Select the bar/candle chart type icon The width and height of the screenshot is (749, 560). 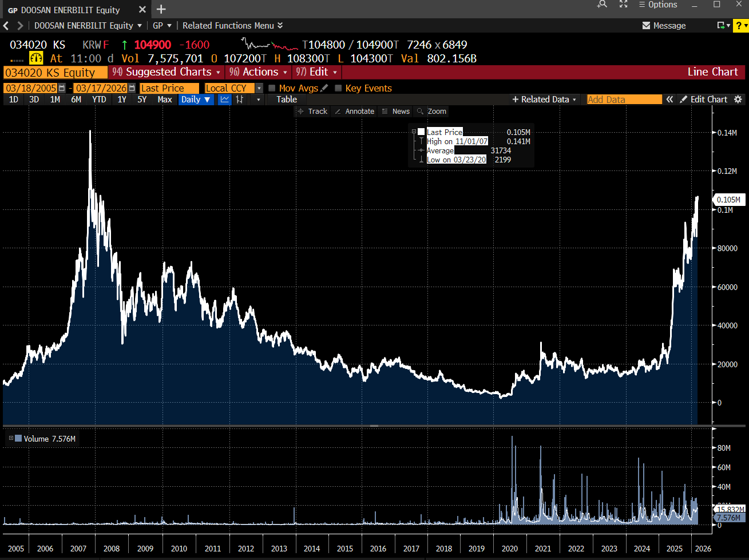coord(240,100)
